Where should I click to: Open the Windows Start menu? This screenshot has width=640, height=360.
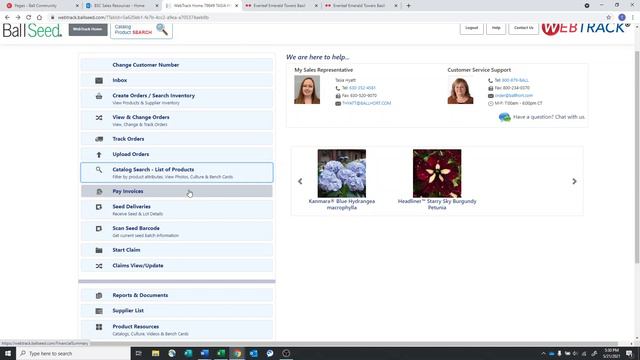8,353
